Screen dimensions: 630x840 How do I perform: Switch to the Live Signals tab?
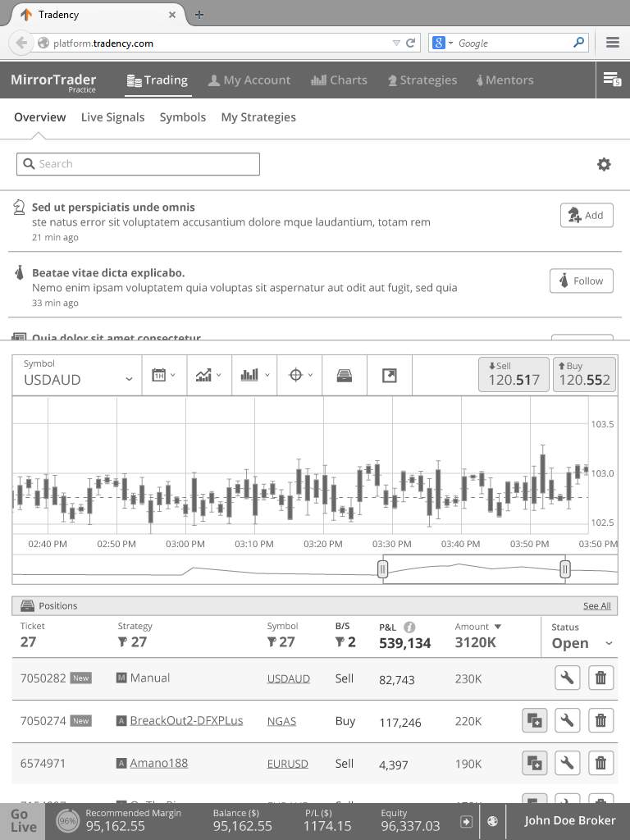pos(112,117)
